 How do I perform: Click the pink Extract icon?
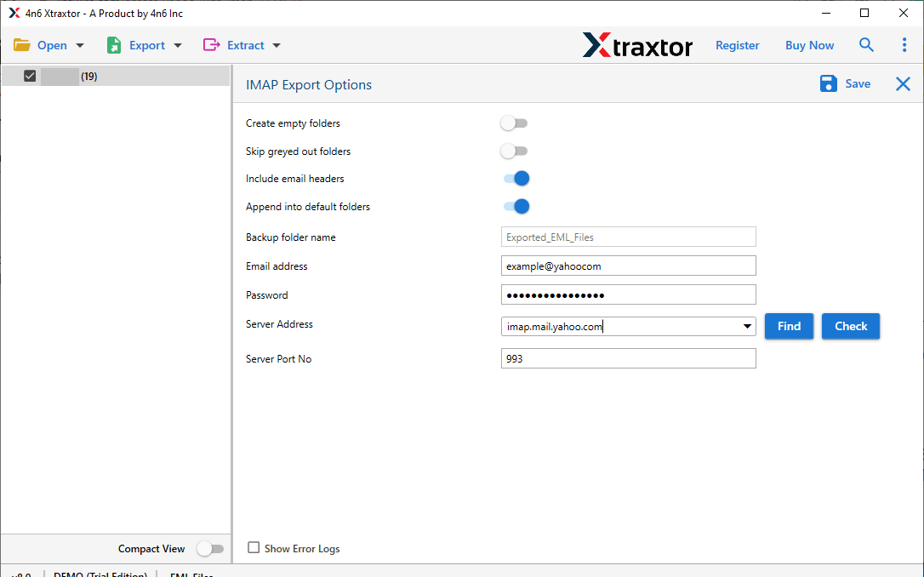click(211, 45)
